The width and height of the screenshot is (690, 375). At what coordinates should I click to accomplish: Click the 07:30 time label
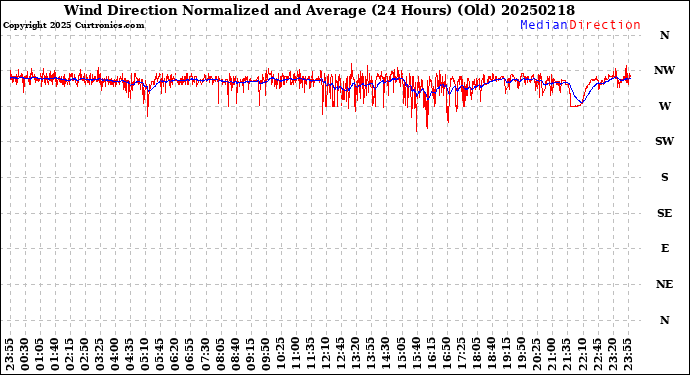205,354
